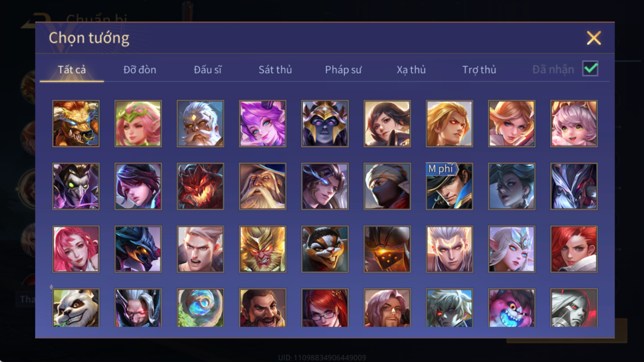Viewport: 644px width, 362px height.
Task: Select the pink cat monster hero
Action: [x=512, y=308]
